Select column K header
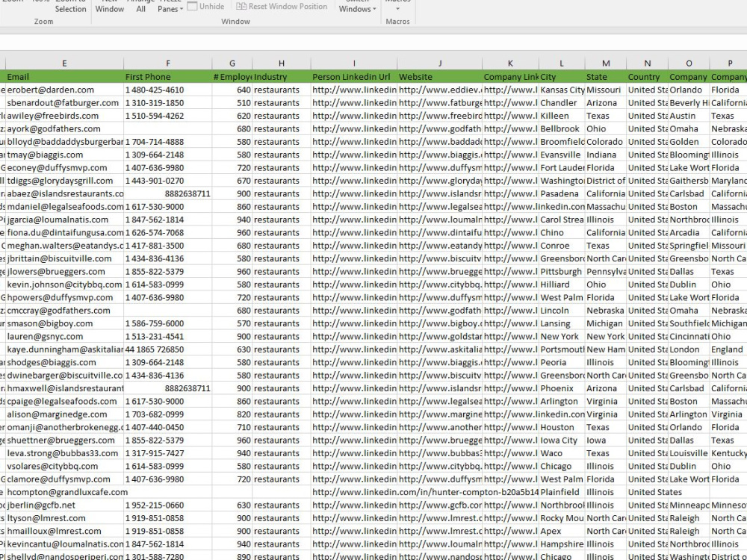Screen dimensions: 747x560 [x=510, y=63]
